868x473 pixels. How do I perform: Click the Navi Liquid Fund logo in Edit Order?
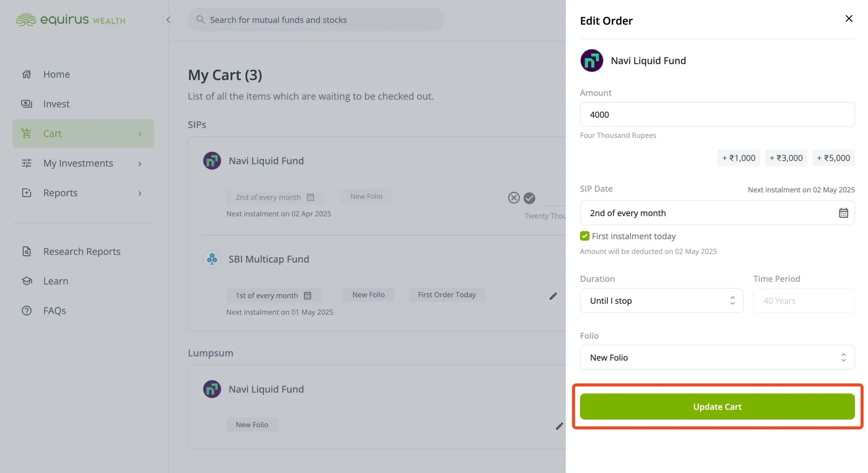tap(592, 61)
